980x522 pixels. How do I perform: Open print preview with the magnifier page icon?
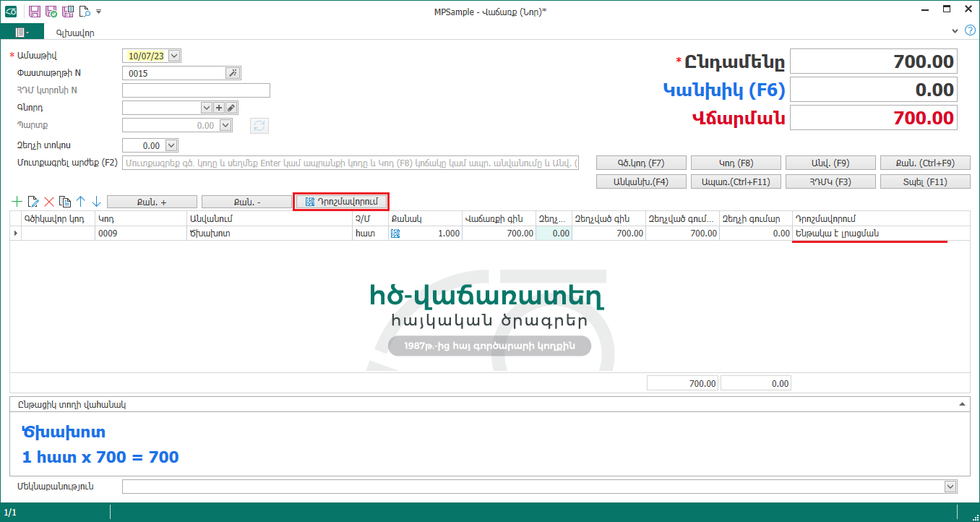tap(85, 11)
